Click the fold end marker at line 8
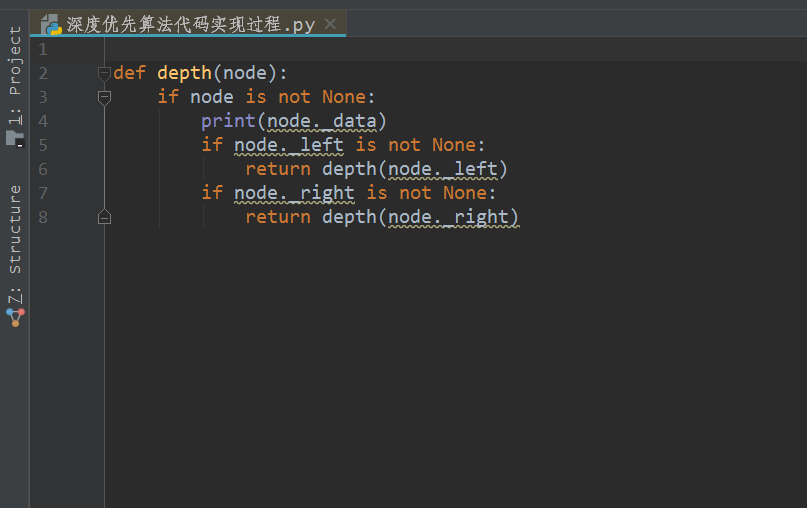The image size is (807, 508). click(x=104, y=217)
